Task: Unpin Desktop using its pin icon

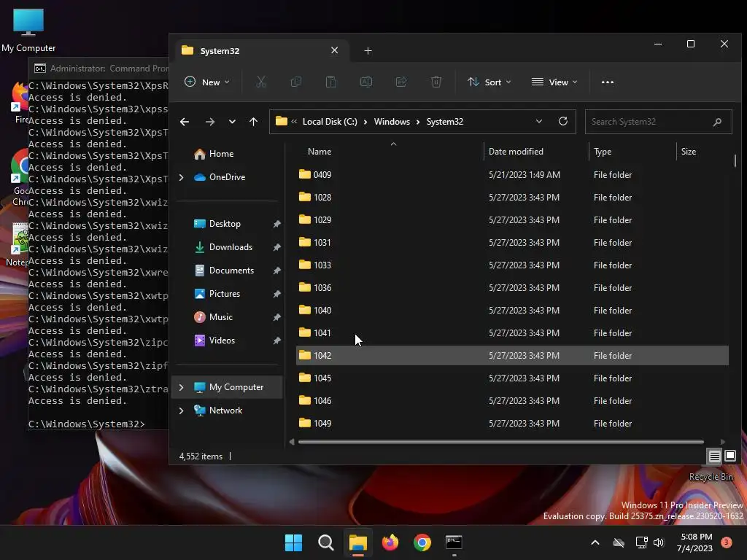Action: tap(276, 224)
